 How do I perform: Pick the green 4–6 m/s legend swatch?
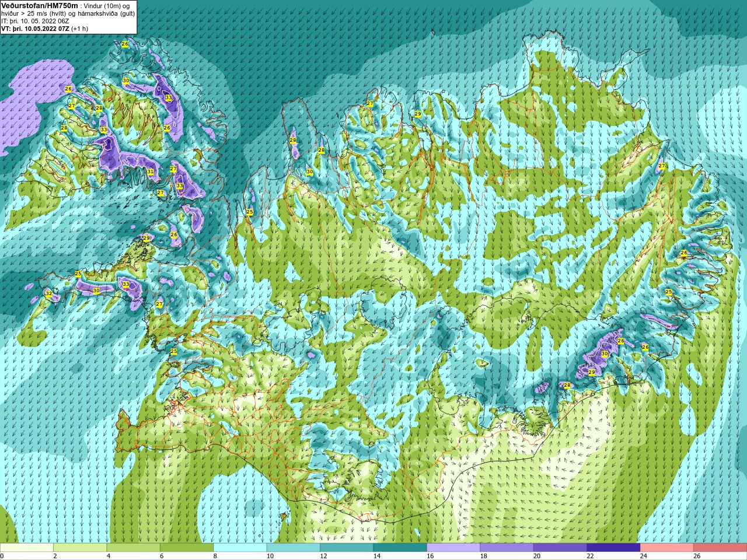click(x=134, y=548)
